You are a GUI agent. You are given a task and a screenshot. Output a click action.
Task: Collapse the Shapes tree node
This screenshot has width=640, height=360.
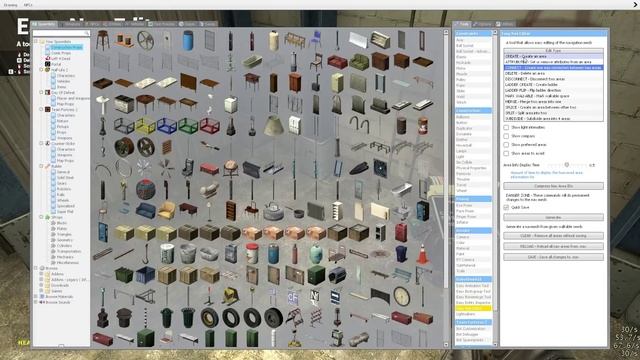[x=41, y=217]
